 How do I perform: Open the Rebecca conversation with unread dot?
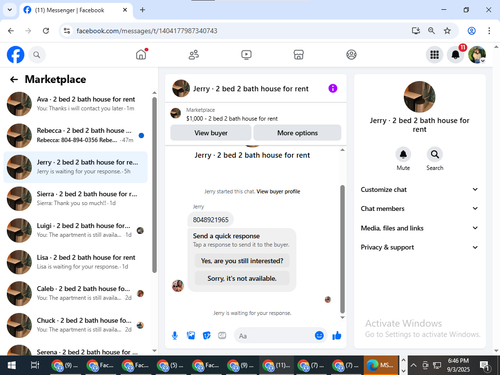coord(75,135)
